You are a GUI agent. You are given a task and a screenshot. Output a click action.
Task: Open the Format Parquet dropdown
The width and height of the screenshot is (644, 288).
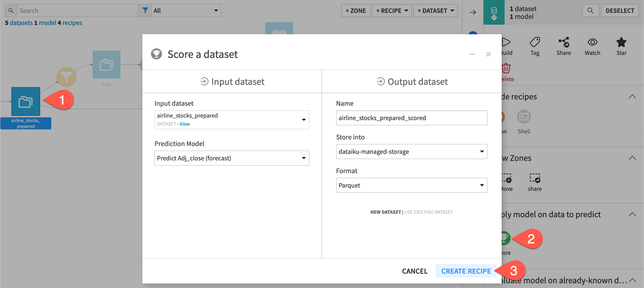412,185
